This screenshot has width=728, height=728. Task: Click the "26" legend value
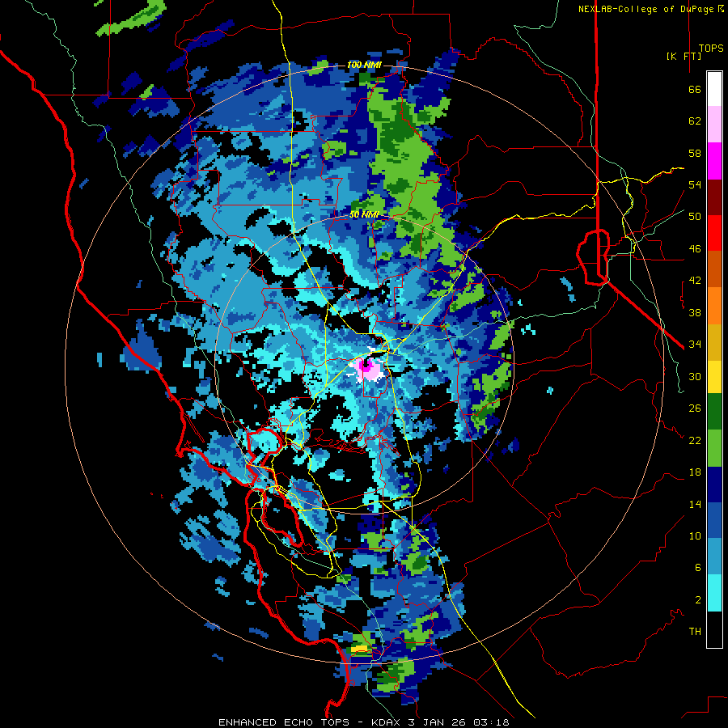(x=695, y=408)
